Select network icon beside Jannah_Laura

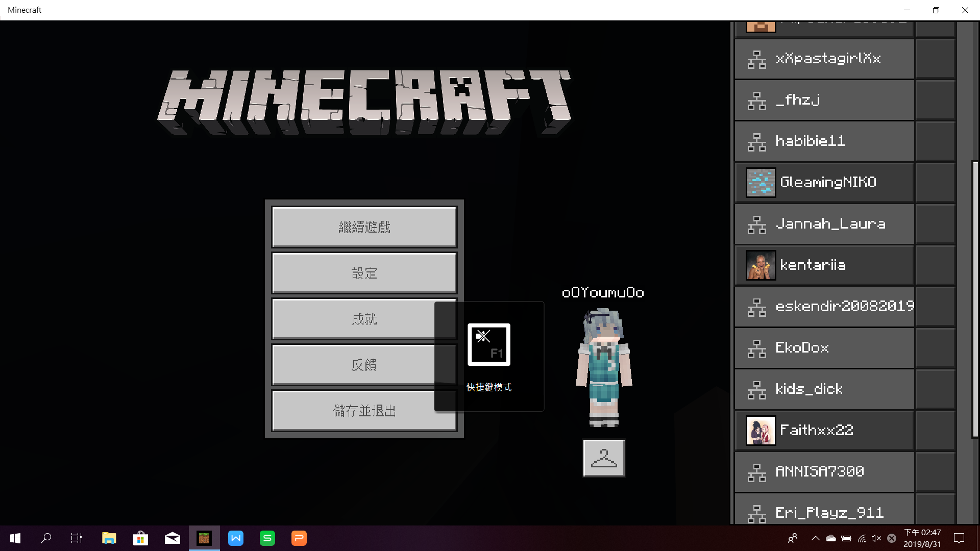[757, 224]
